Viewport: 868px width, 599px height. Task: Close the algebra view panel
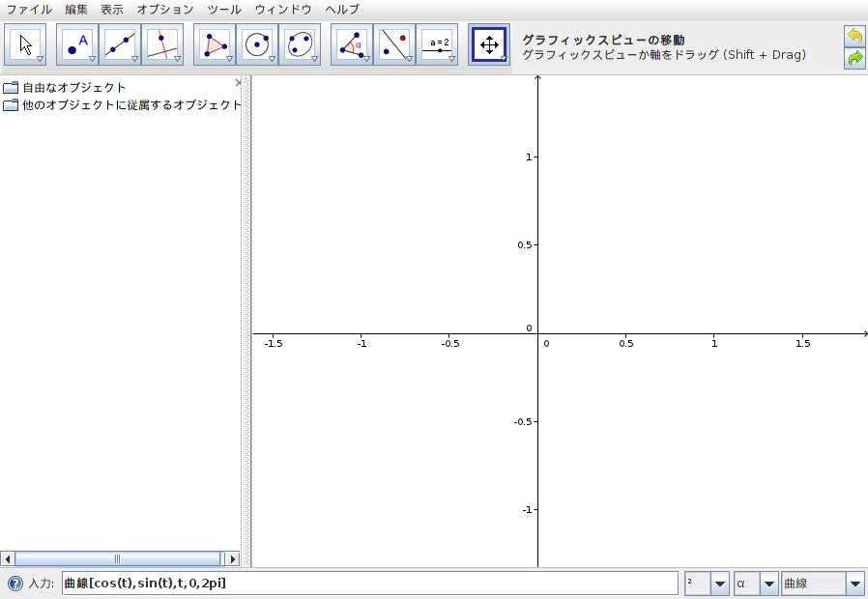tap(239, 83)
